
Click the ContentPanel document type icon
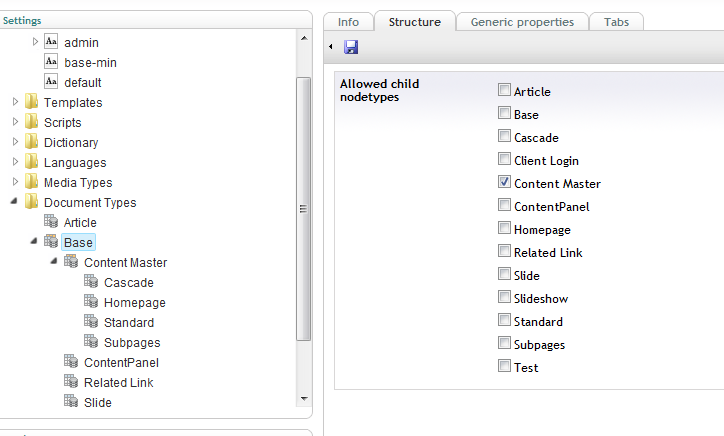point(71,361)
